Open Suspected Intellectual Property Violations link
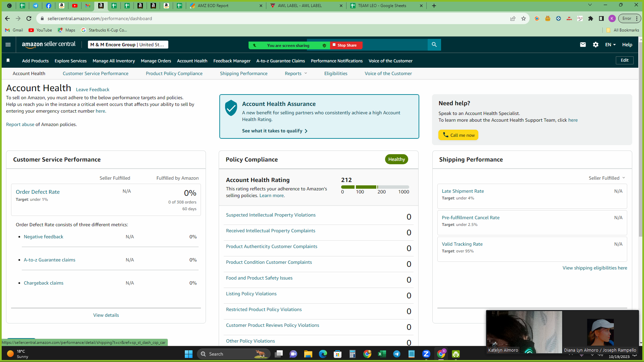The width and height of the screenshot is (644, 362). point(271,215)
